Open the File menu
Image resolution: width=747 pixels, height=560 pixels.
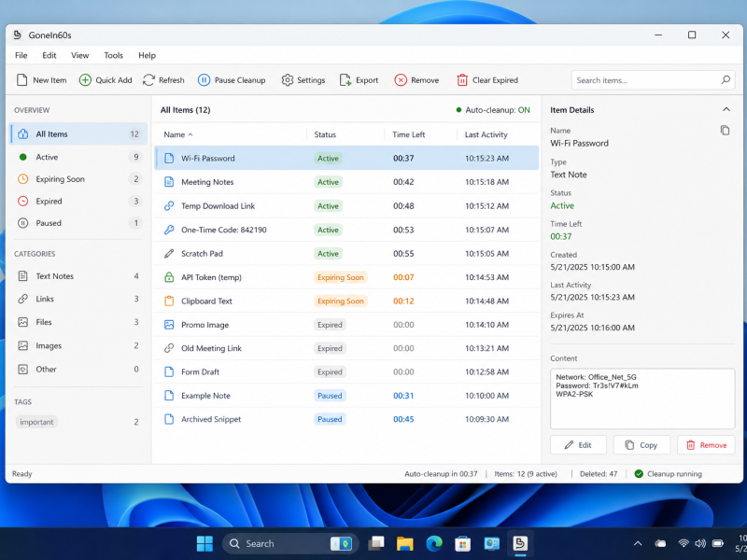21,55
